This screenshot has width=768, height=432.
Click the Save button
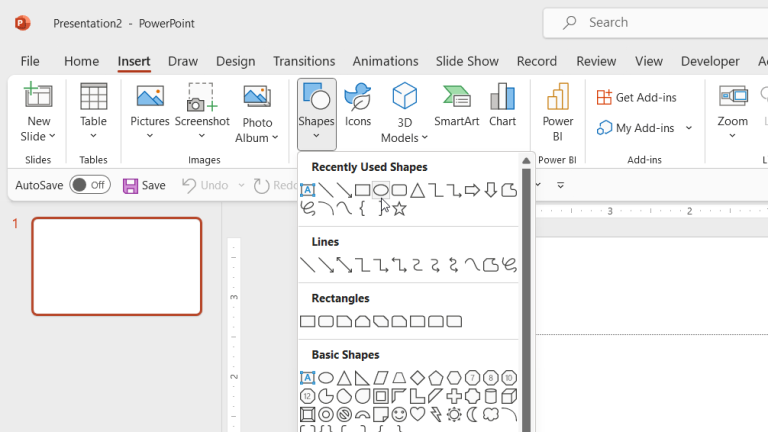[144, 186]
